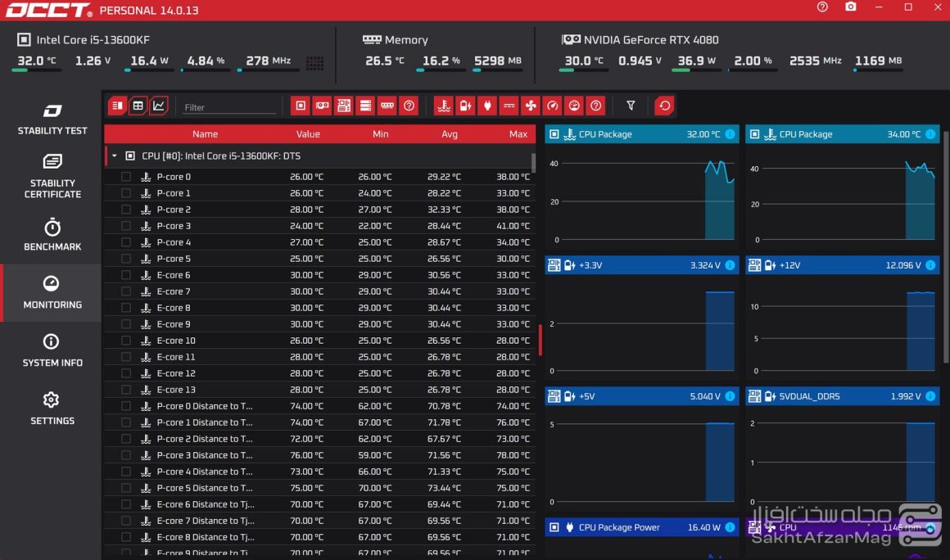This screenshot has height=560, width=950.
Task: Collapse the CPU [#0] DTS group
Action: 115,156
